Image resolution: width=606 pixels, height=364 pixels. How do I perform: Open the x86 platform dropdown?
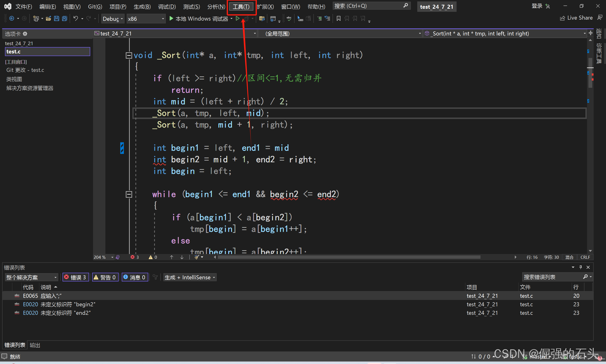pos(146,19)
